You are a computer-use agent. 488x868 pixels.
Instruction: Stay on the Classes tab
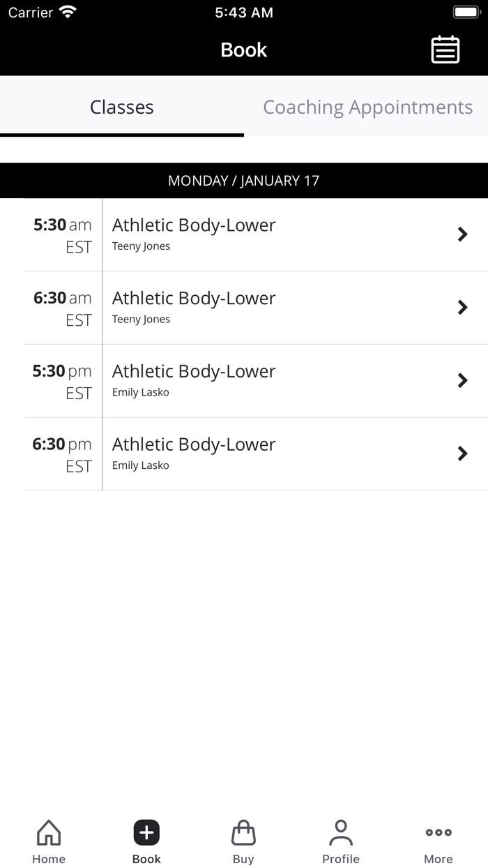pyautogui.click(x=121, y=107)
